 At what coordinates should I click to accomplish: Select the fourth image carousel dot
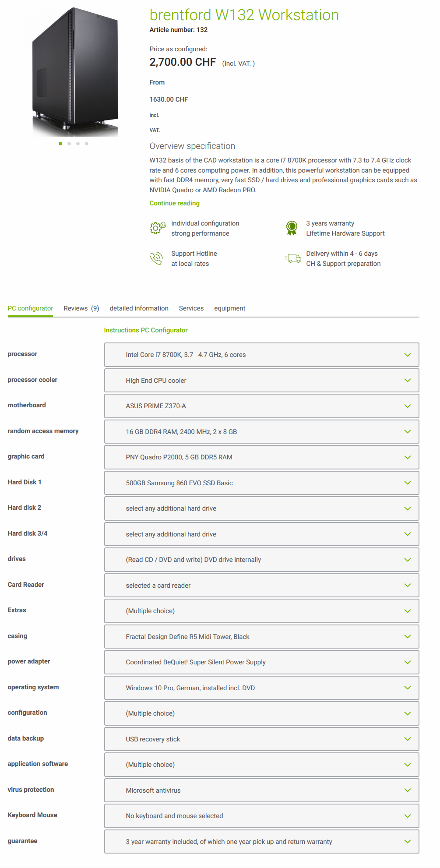click(87, 144)
